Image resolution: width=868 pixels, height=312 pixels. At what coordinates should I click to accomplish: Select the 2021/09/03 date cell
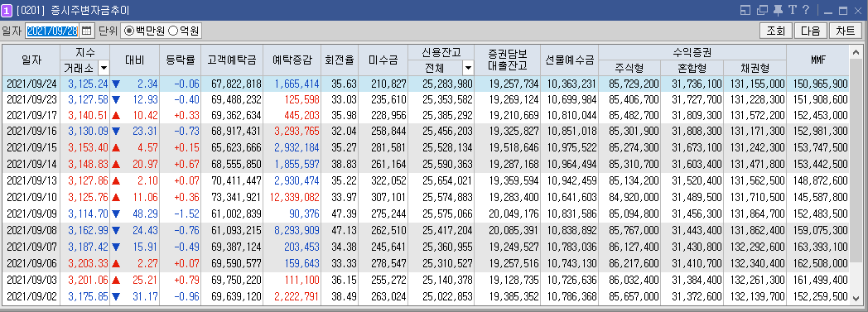[x=31, y=280]
